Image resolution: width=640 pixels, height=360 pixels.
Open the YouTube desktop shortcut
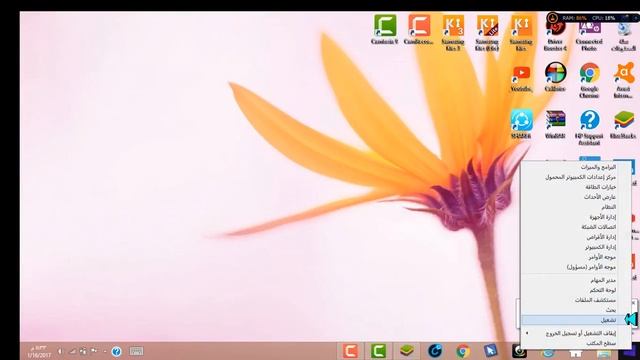tap(521, 78)
